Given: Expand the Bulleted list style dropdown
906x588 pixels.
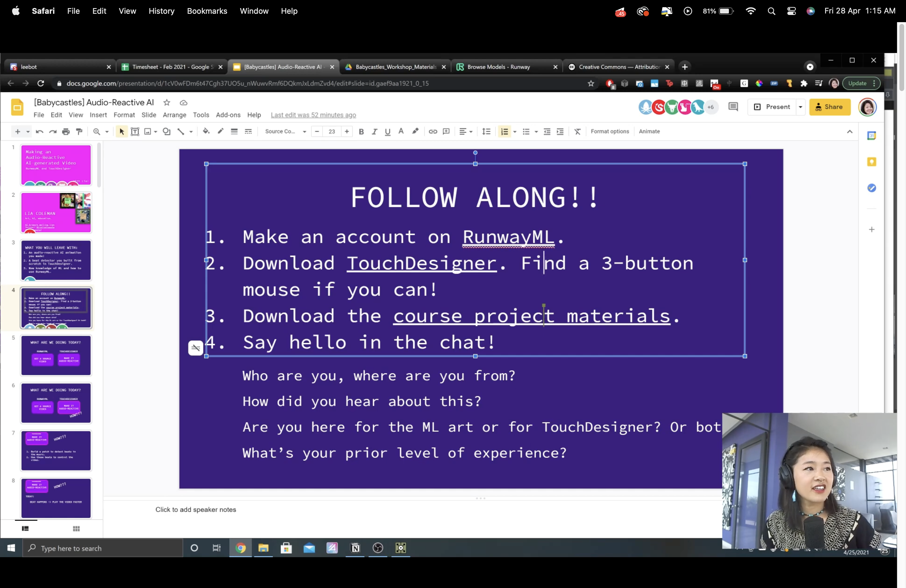Looking at the screenshot, I should tap(536, 132).
